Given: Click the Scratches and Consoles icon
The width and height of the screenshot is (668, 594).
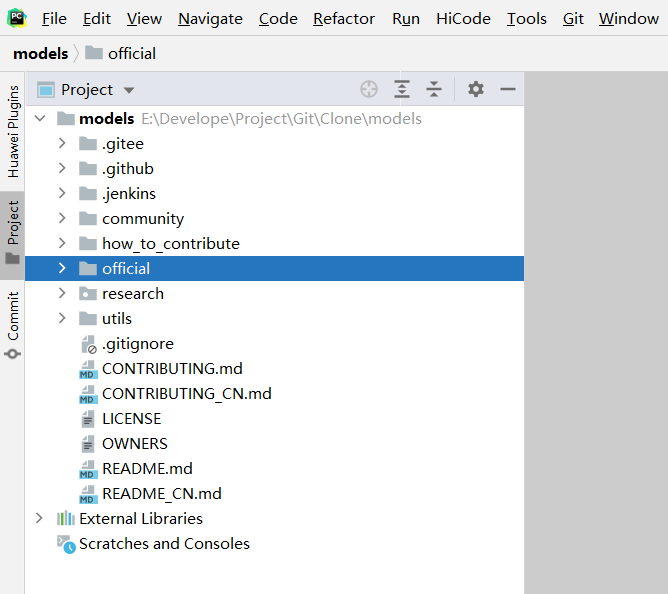Looking at the screenshot, I should (x=66, y=544).
